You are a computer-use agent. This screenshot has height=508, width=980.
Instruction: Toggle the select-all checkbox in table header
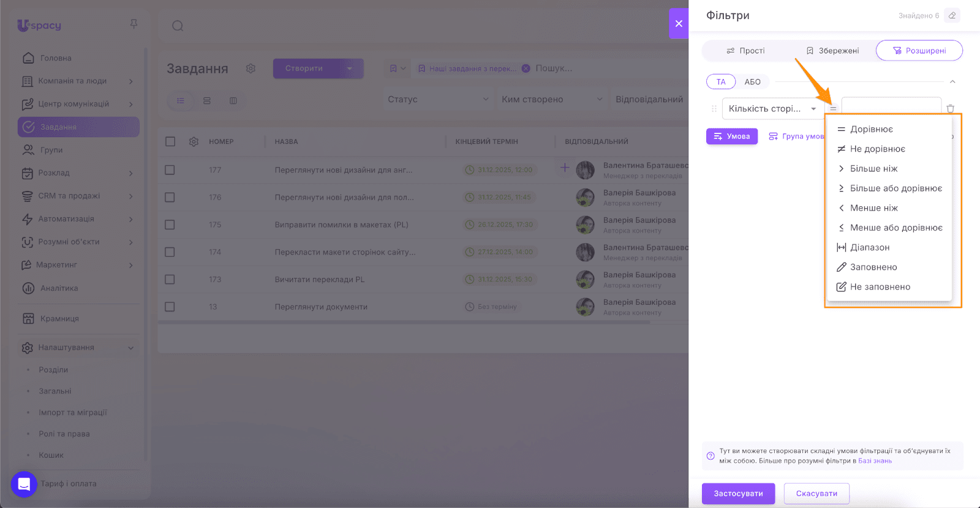coord(170,141)
